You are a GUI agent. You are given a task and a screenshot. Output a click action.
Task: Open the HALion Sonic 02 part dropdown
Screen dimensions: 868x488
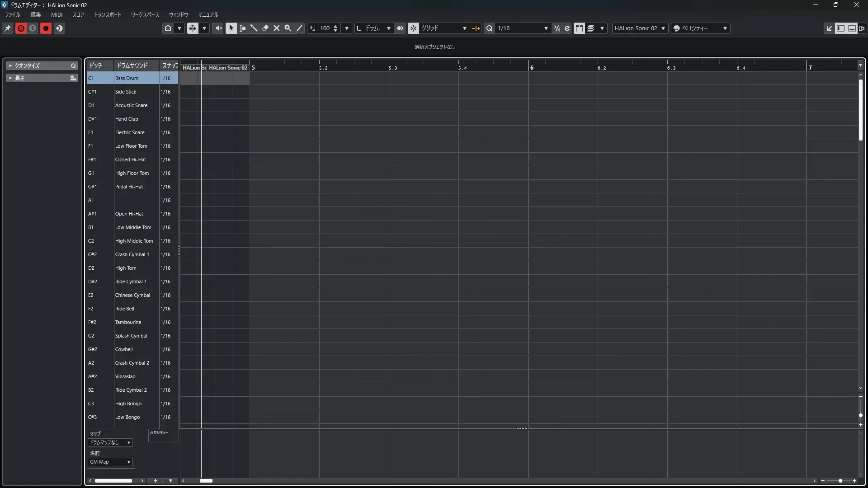pyautogui.click(x=640, y=28)
